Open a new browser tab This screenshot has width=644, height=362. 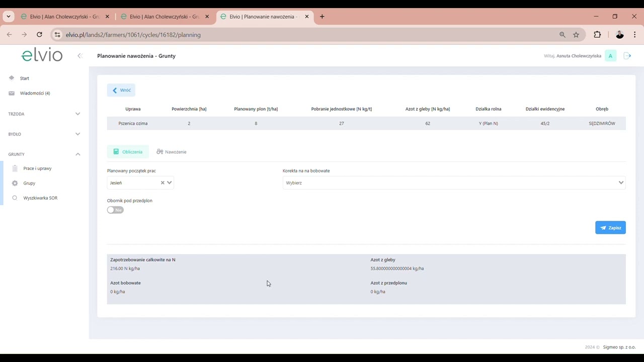(322, 17)
